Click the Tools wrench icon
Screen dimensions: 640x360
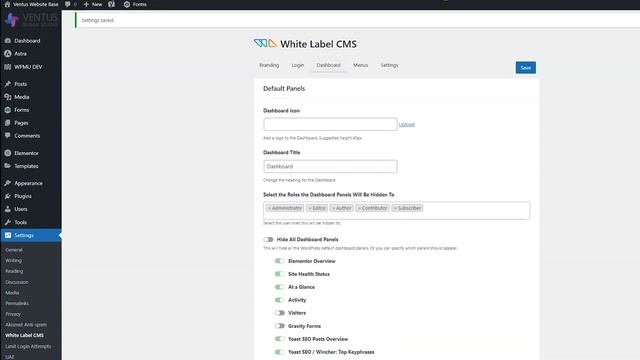pos(8,222)
